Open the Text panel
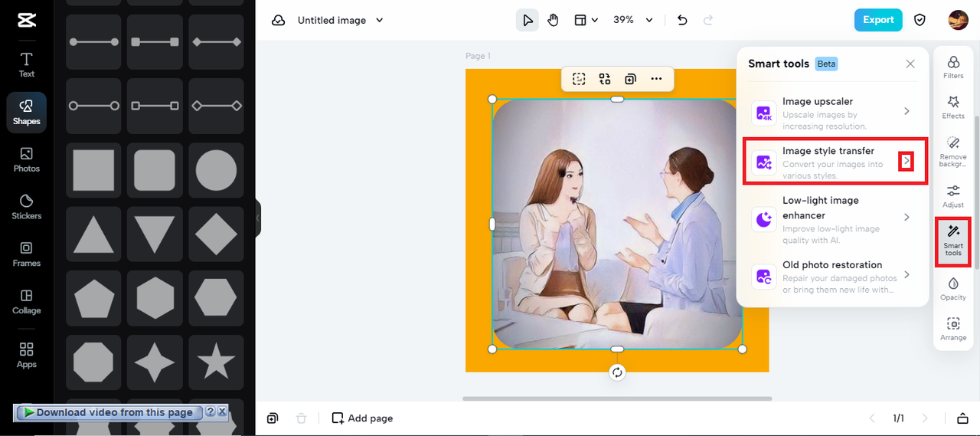Viewport: 980px width, 436px height. (x=26, y=64)
